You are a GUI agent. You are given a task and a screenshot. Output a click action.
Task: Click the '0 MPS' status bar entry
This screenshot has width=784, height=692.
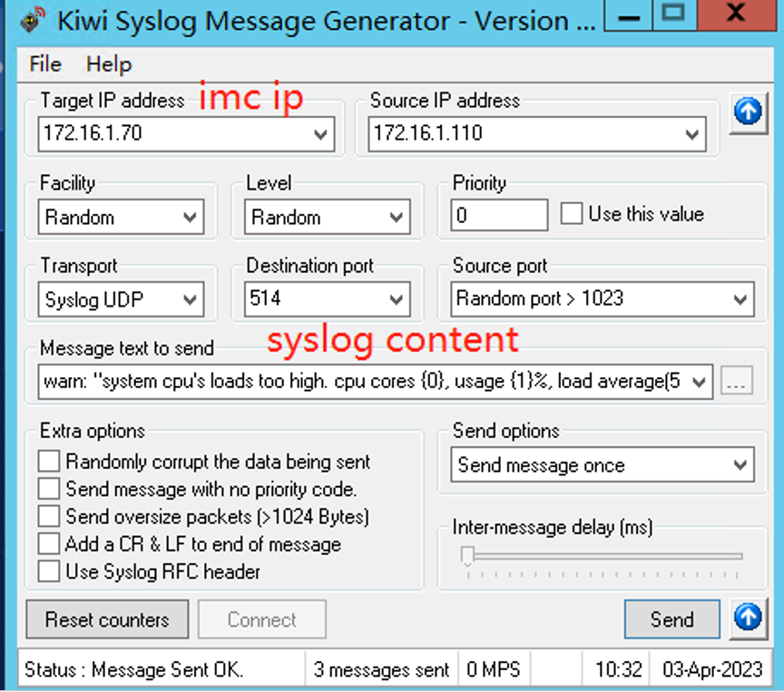pos(494,669)
